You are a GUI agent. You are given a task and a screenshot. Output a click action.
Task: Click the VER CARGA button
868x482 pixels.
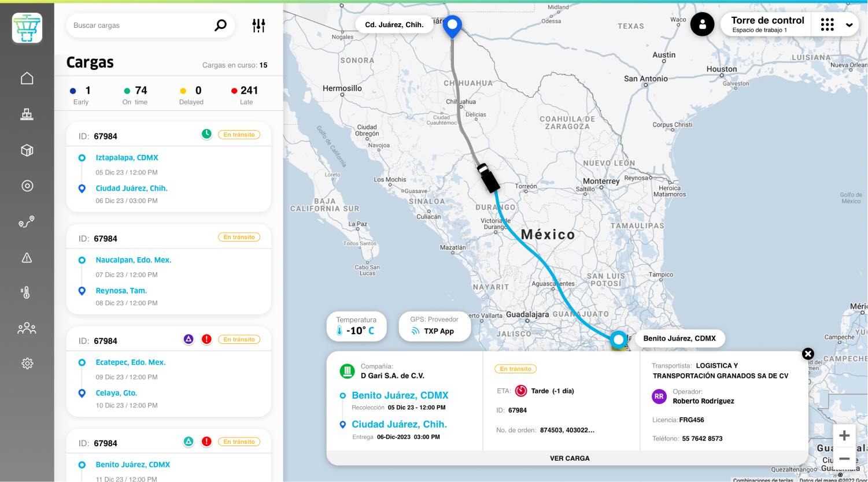click(569, 458)
